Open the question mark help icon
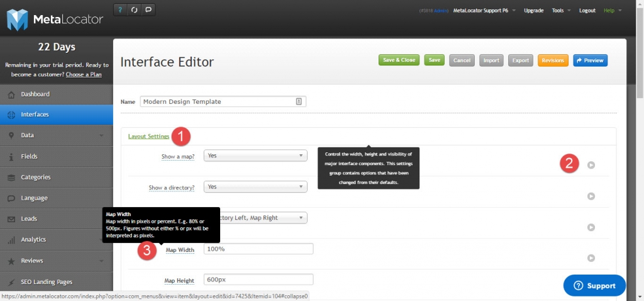Screen dimensions: 644x301 tap(120, 10)
